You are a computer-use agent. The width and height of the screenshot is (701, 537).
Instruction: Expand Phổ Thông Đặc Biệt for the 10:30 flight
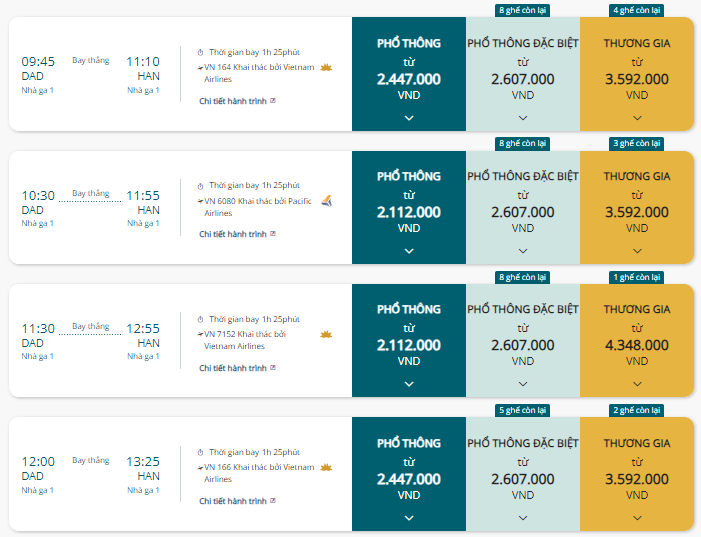(522, 251)
